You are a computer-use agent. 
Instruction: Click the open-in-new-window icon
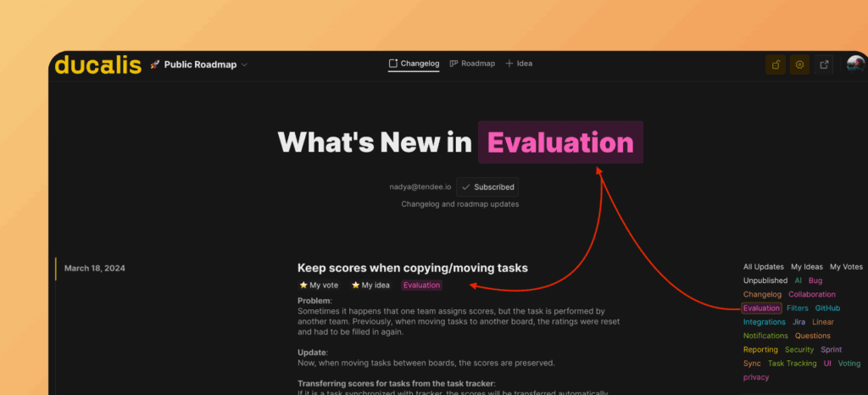click(x=824, y=64)
